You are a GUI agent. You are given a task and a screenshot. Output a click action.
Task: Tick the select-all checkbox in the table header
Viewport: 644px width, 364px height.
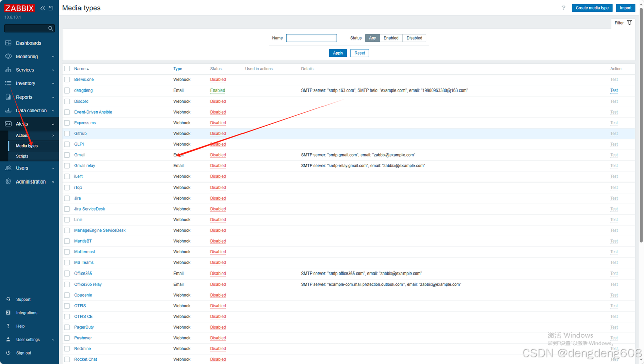coord(67,69)
